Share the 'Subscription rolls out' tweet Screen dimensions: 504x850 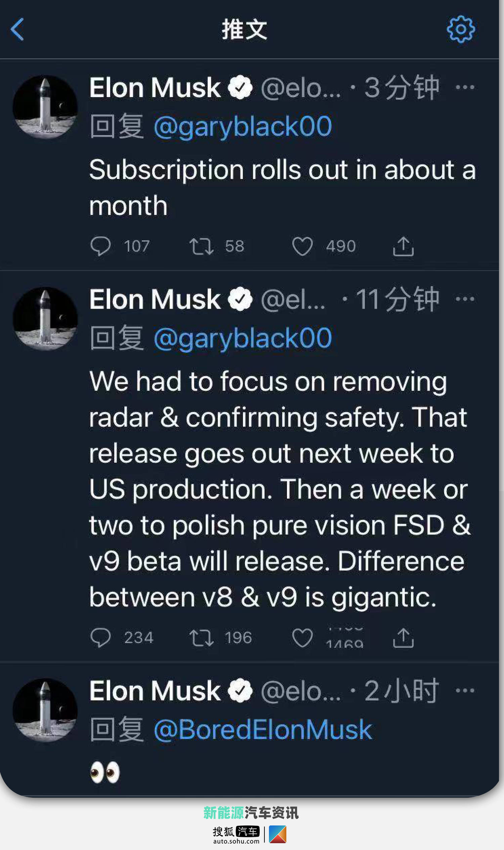coord(403,246)
